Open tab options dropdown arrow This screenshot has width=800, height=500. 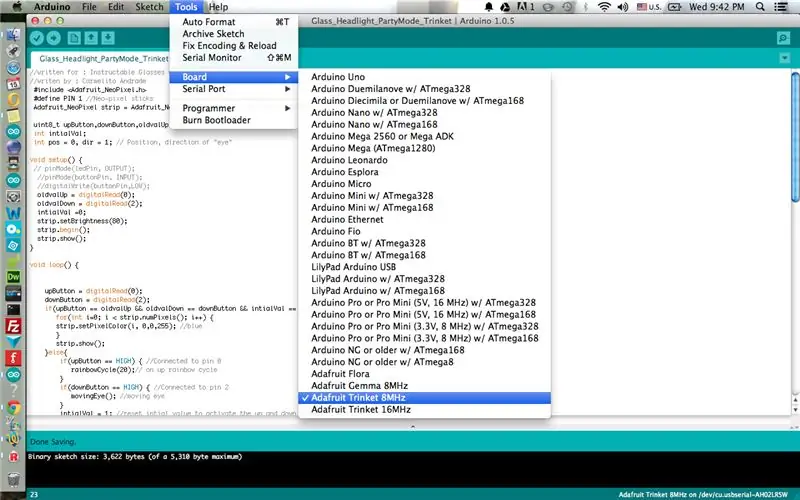[x=785, y=58]
